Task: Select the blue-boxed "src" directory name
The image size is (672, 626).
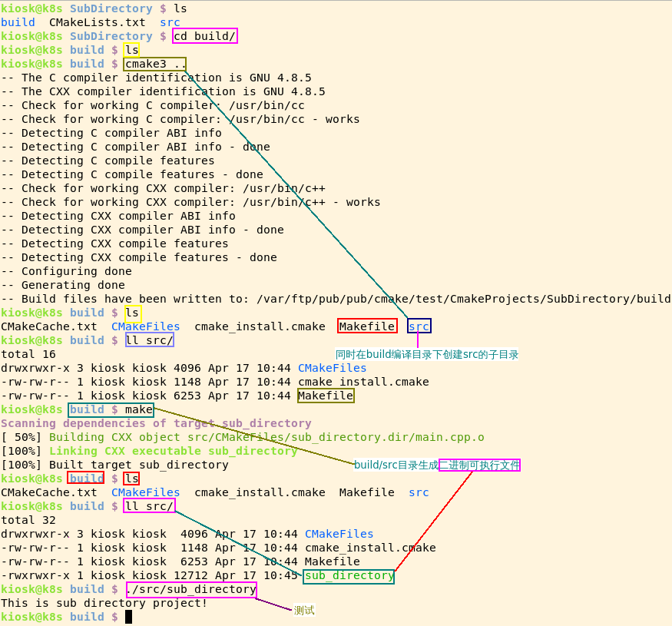Action: pos(419,326)
